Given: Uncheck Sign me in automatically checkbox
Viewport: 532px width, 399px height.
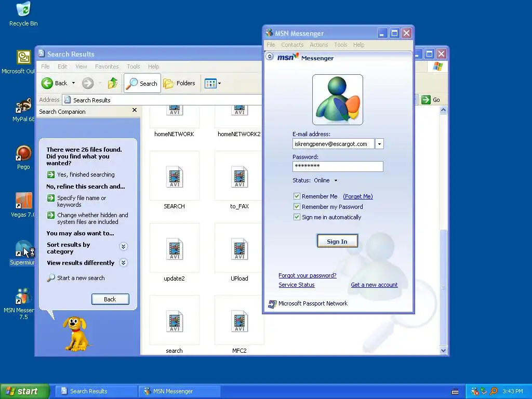Looking at the screenshot, I should (297, 217).
